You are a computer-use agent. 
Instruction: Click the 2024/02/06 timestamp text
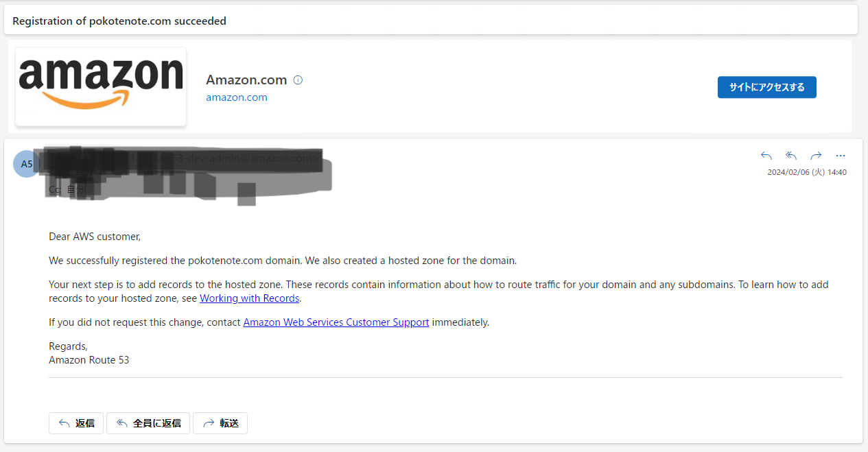click(807, 172)
